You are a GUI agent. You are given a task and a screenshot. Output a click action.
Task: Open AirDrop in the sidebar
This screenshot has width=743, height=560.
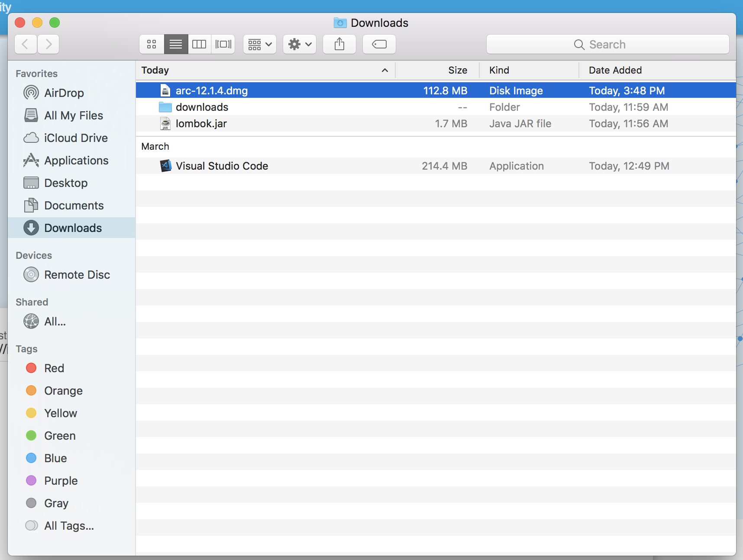(64, 93)
